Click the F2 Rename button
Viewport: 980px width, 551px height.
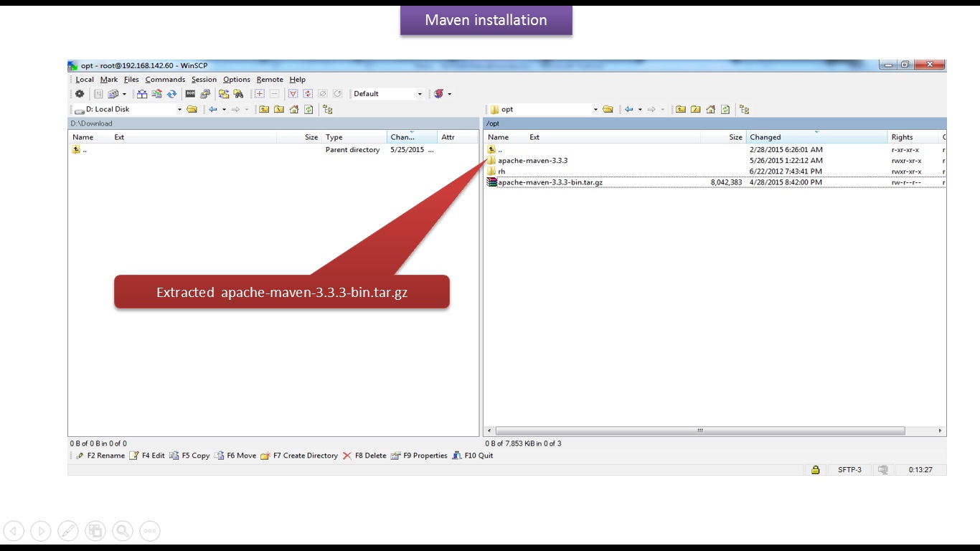coord(100,456)
